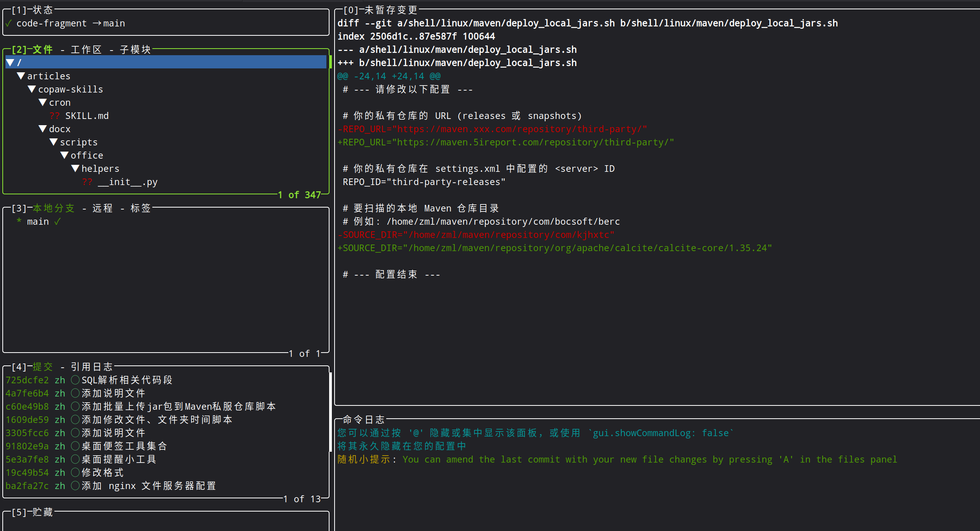The image size is (980, 531).
Task: Collapse the articles folder triangle
Action: click(21, 76)
